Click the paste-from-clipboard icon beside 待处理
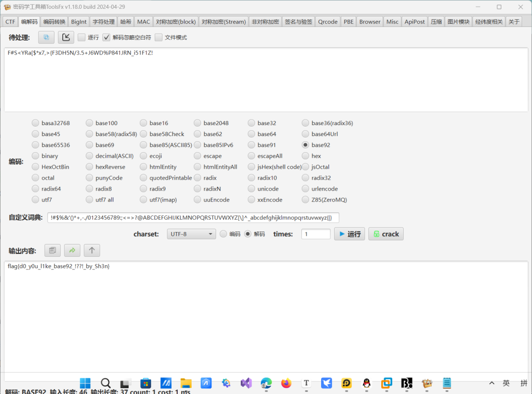 [46, 37]
